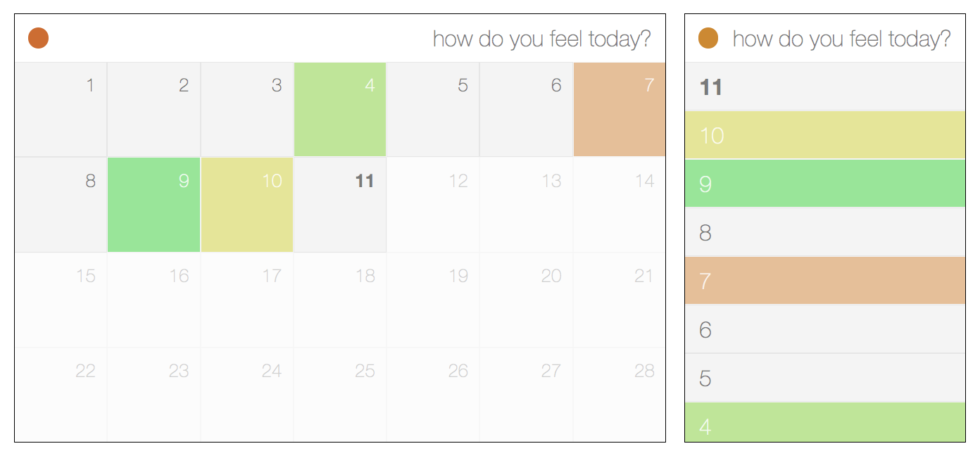
Task: Open bold 11 row in list view
Action: tap(825, 87)
